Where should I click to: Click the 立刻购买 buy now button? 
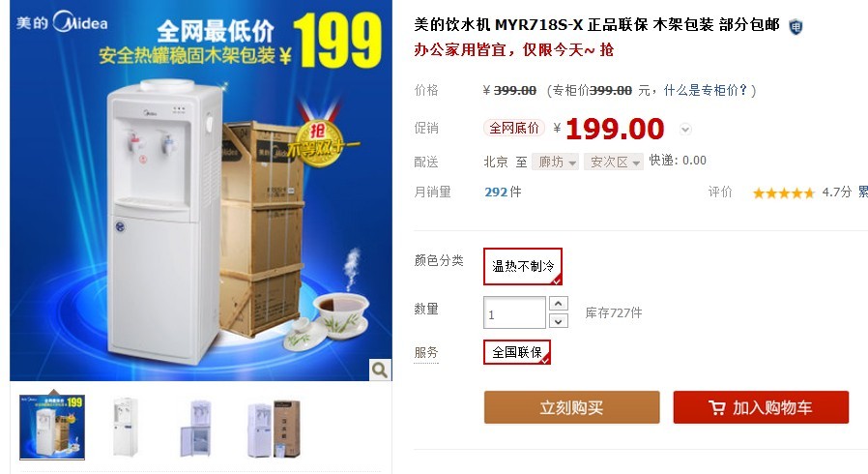coord(572,407)
